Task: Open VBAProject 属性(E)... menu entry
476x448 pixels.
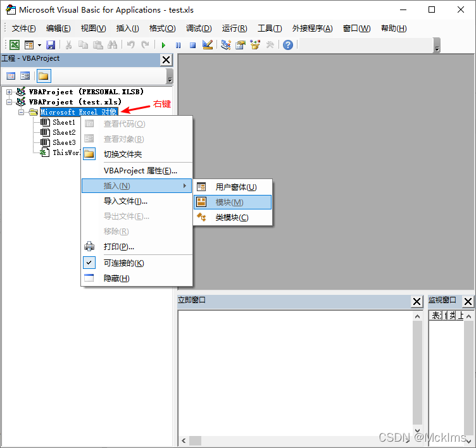Action: pyautogui.click(x=137, y=171)
